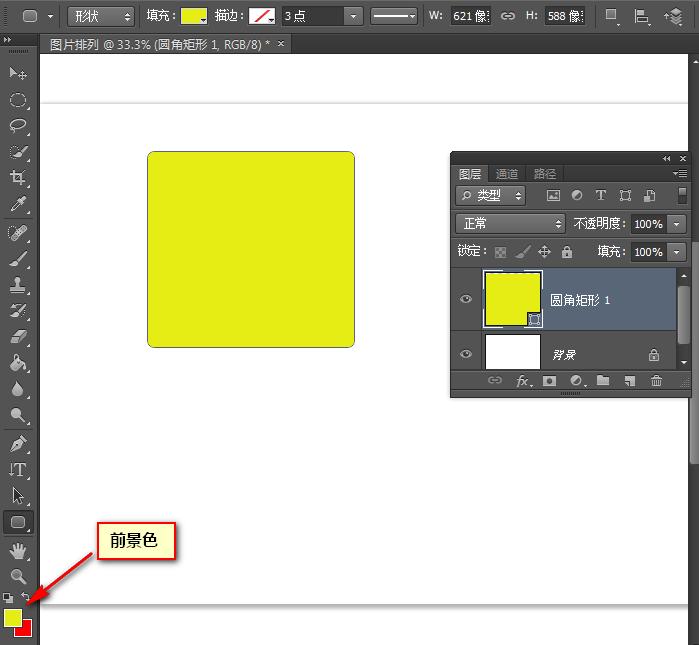Click the create new layer icon
Image resolution: width=699 pixels, height=645 pixels.
(x=630, y=381)
